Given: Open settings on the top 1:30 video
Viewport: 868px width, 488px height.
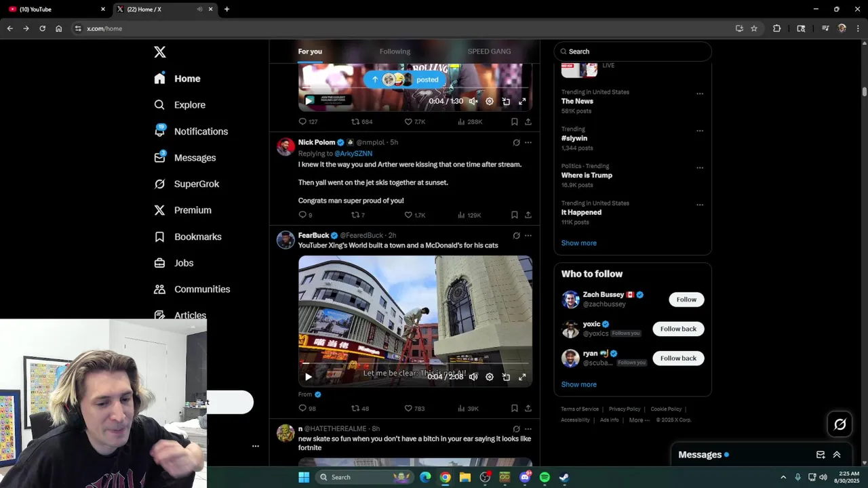Looking at the screenshot, I should 490,101.
